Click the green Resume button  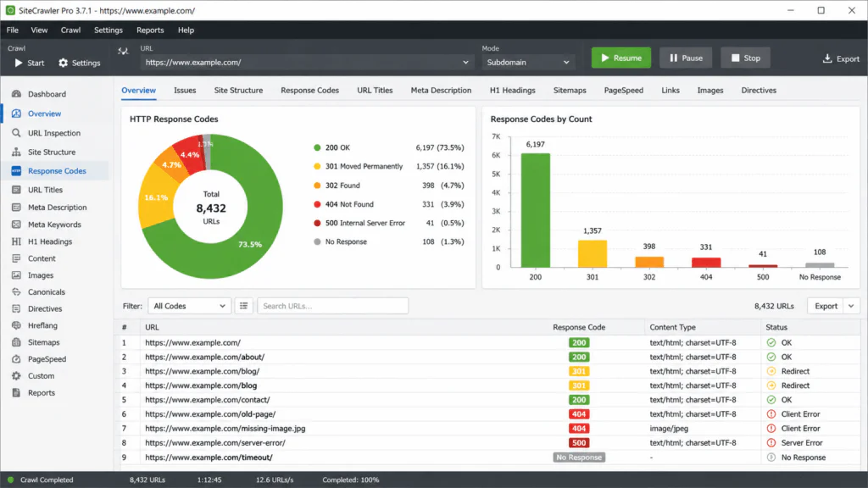(621, 58)
